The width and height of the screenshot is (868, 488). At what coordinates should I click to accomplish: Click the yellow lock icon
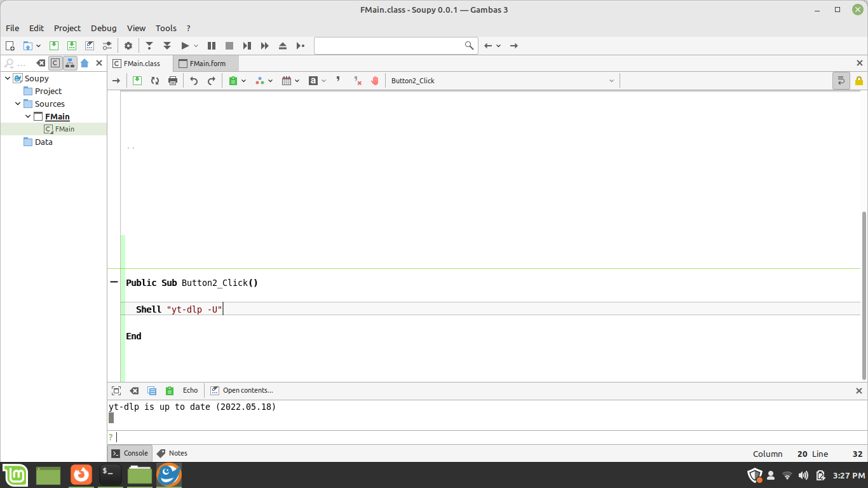point(859,81)
